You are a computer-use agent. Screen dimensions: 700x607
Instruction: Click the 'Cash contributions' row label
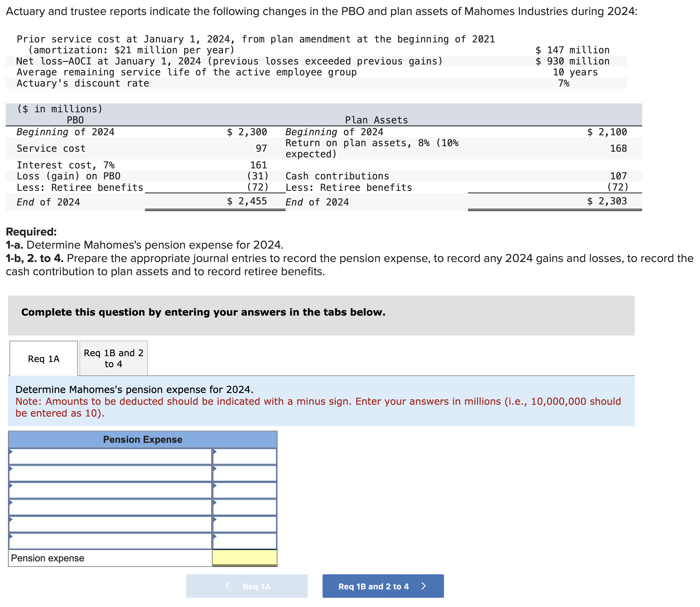point(337,176)
